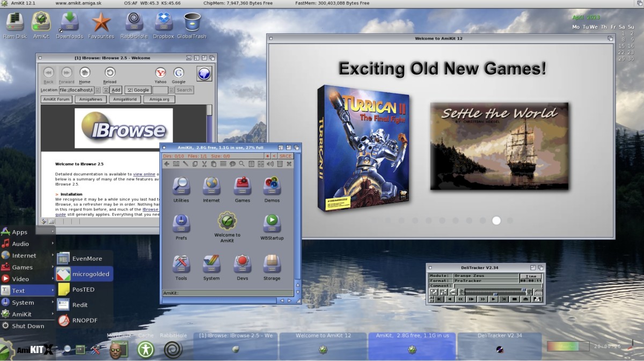Select the scissors cut icon in file manager toolbar
644x361 pixels.
point(204,164)
